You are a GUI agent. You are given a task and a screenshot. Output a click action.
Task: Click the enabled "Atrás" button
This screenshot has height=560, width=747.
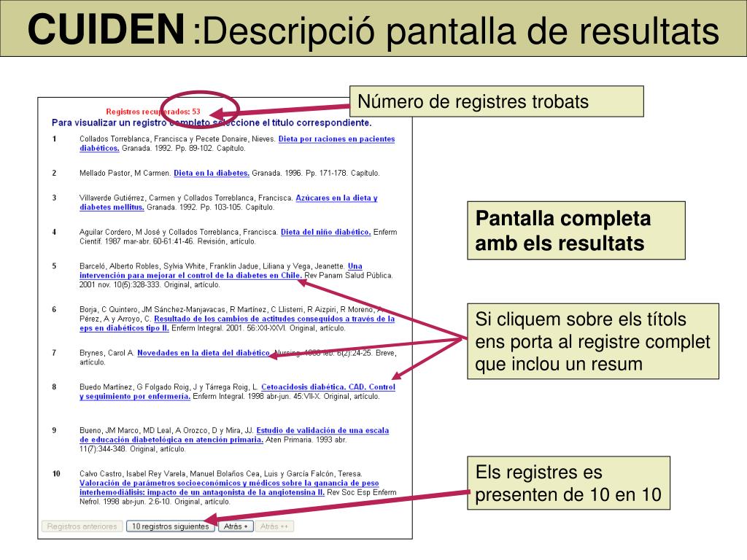(x=236, y=526)
